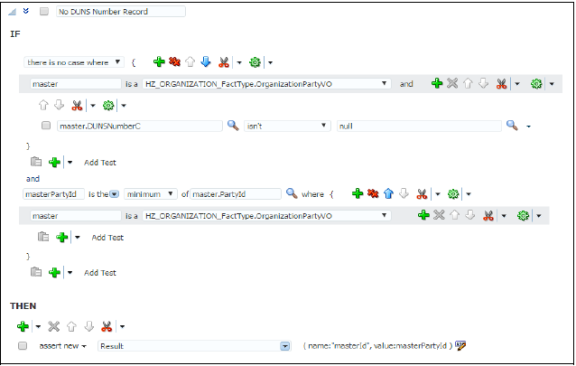Click first Add Test link
Viewport: 576px width, 366px height.
[100, 162]
